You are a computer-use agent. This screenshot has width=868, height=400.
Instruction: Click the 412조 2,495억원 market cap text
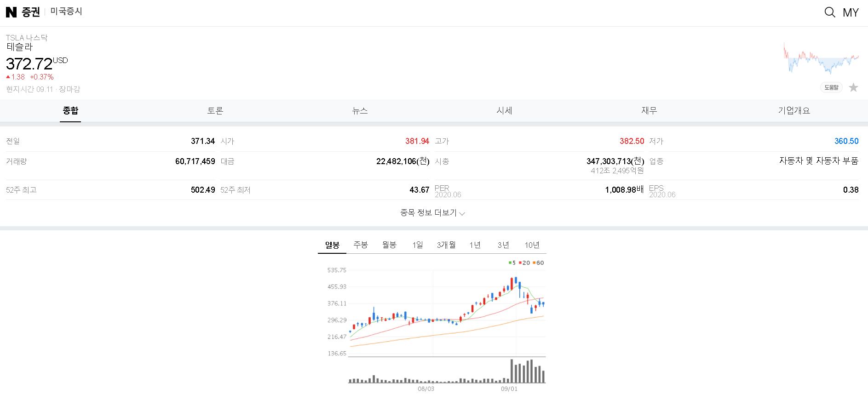[x=617, y=171]
